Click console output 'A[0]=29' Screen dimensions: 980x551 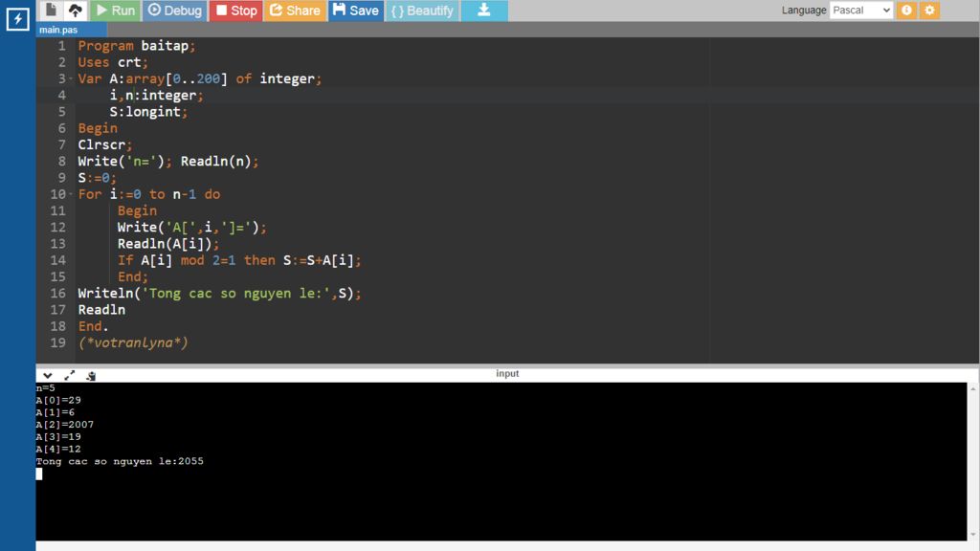coord(58,400)
